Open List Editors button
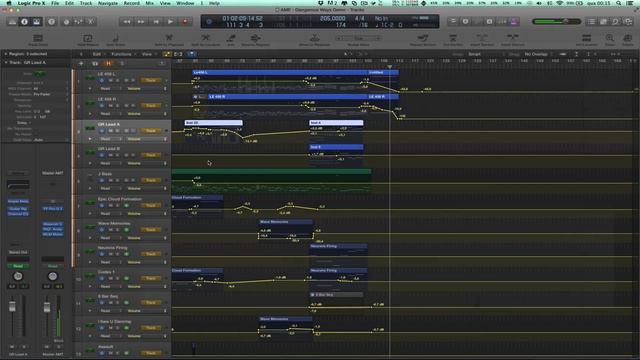This screenshot has width=640, height=360. click(591, 21)
